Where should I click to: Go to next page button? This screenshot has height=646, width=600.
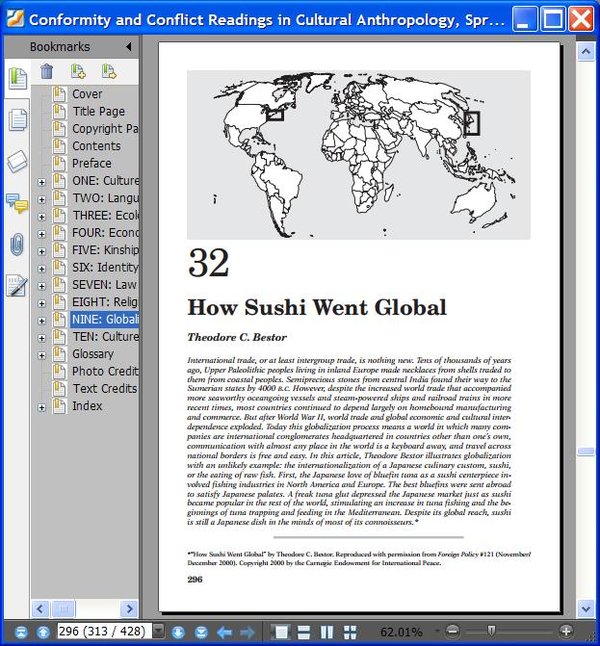178,632
